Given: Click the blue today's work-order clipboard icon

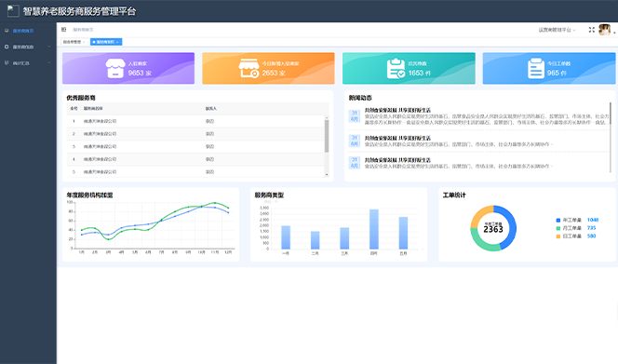Looking at the screenshot, I should [x=536, y=68].
